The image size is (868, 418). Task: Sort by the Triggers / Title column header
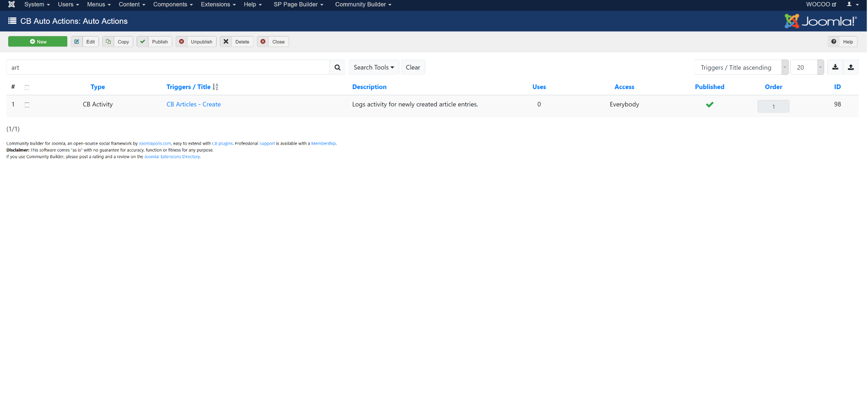tap(188, 87)
